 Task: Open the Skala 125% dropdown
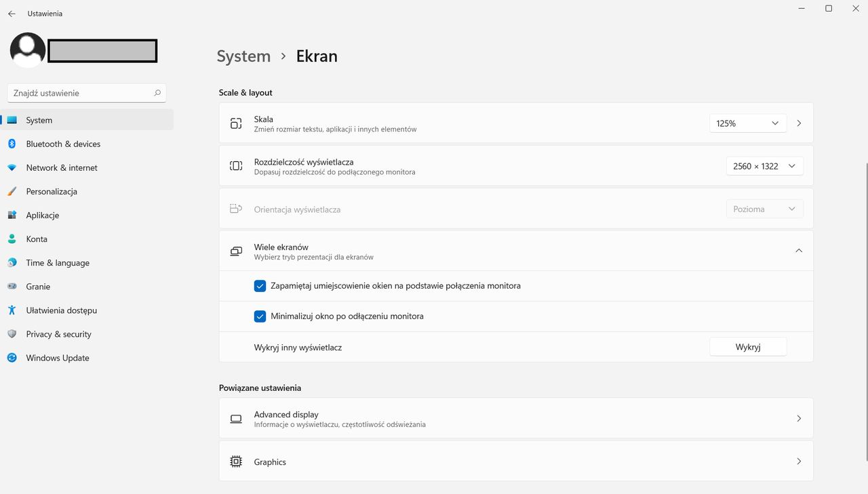tap(748, 123)
